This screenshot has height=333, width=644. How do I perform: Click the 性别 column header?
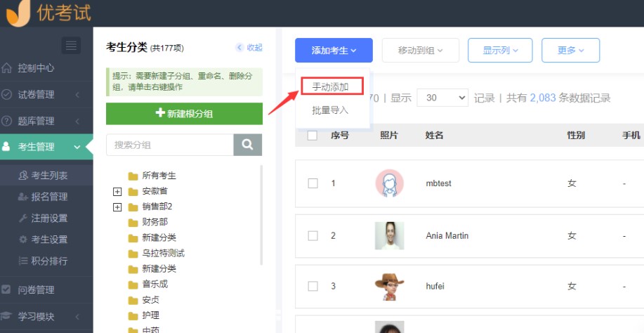[576, 135]
